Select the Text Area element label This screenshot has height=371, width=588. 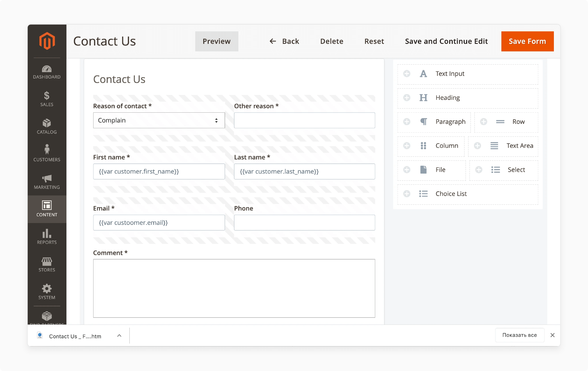point(520,146)
